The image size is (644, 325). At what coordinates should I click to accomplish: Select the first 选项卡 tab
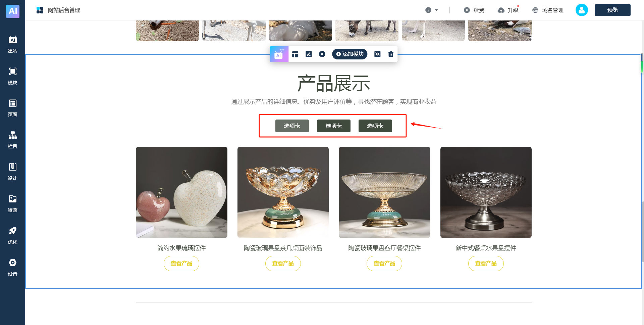pos(292,126)
